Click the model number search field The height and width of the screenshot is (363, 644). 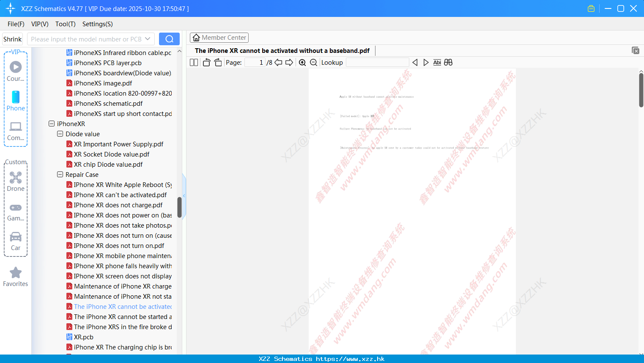pyautogui.click(x=86, y=39)
